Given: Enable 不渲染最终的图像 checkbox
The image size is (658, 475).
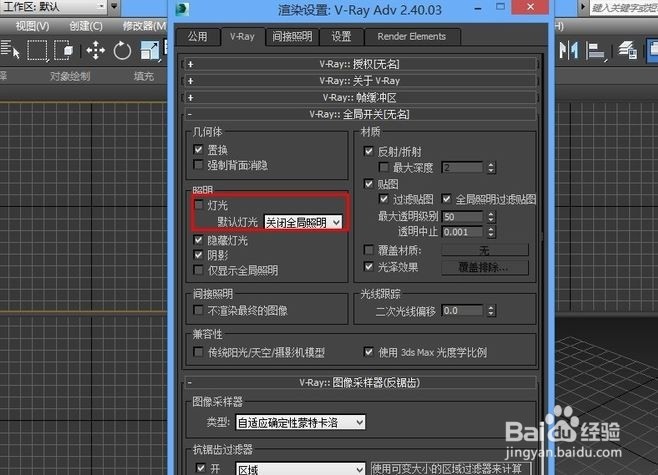Looking at the screenshot, I should (198, 310).
